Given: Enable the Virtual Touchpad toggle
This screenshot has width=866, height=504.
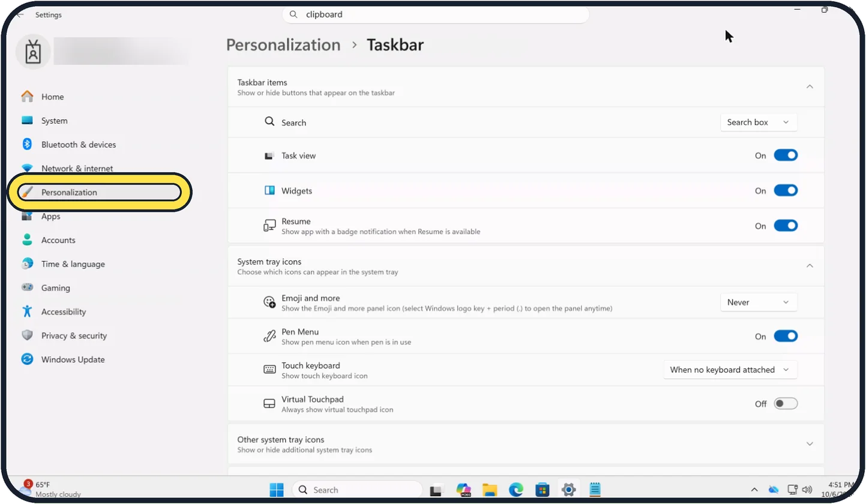Looking at the screenshot, I should (x=786, y=404).
